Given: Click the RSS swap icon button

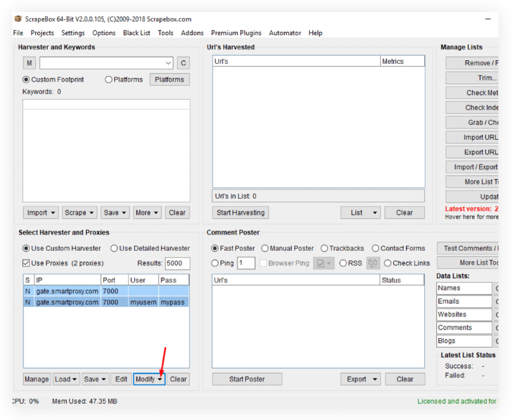Looking at the screenshot, I should [373, 263].
